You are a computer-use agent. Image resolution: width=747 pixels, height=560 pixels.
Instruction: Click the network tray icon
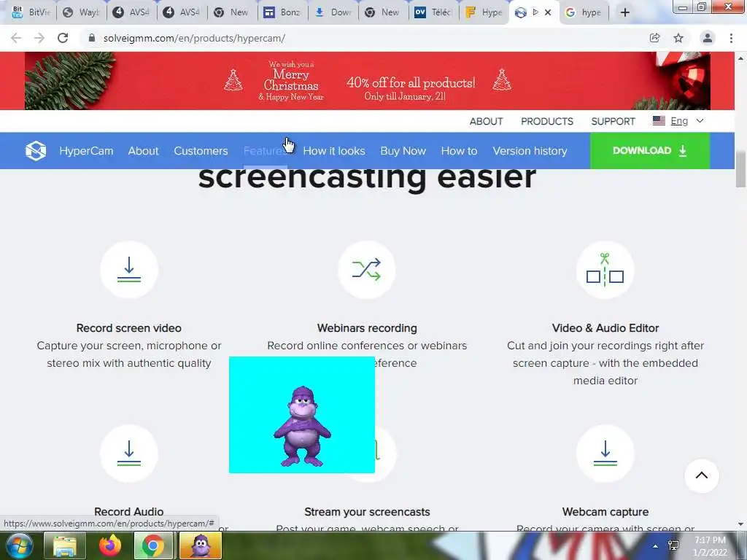coord(673,545)
